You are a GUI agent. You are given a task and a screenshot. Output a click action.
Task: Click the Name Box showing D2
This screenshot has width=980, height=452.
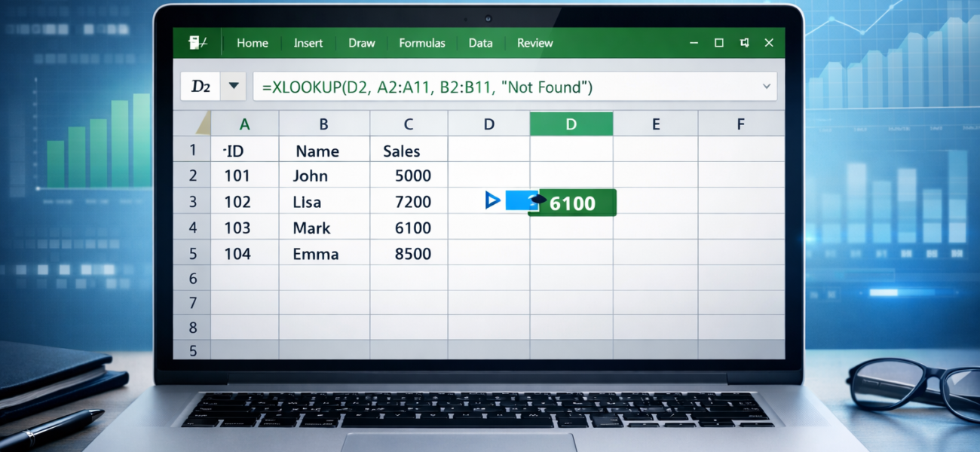[x=201, y=87]
